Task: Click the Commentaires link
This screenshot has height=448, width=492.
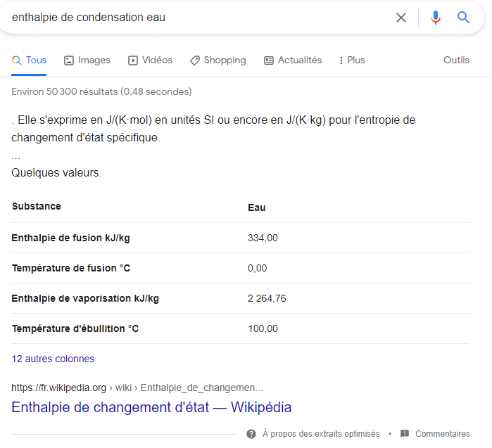Action: 443,434
